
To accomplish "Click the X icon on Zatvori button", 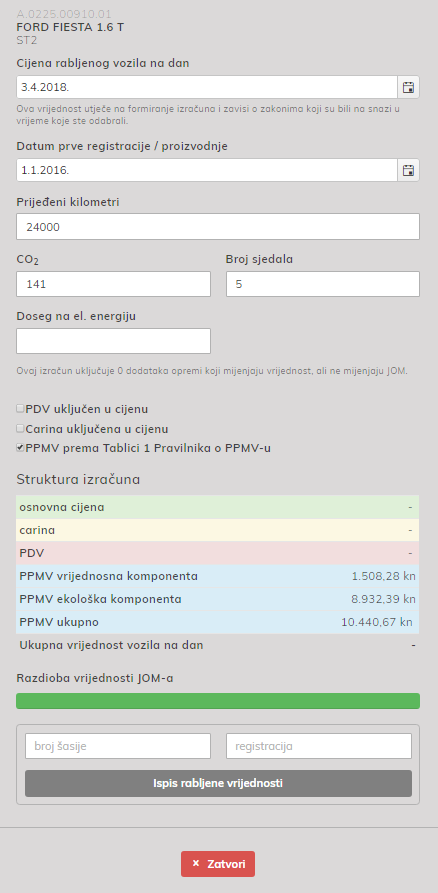I will coord(196,863).
